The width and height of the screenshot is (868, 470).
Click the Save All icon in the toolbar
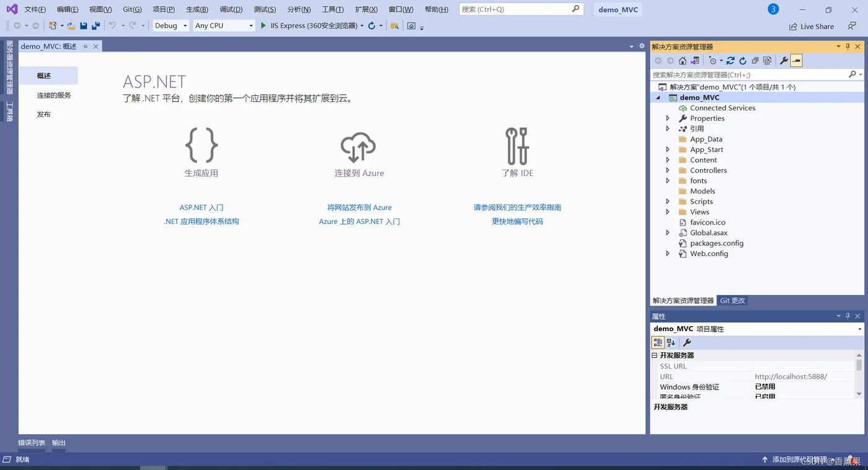point(95,25)
